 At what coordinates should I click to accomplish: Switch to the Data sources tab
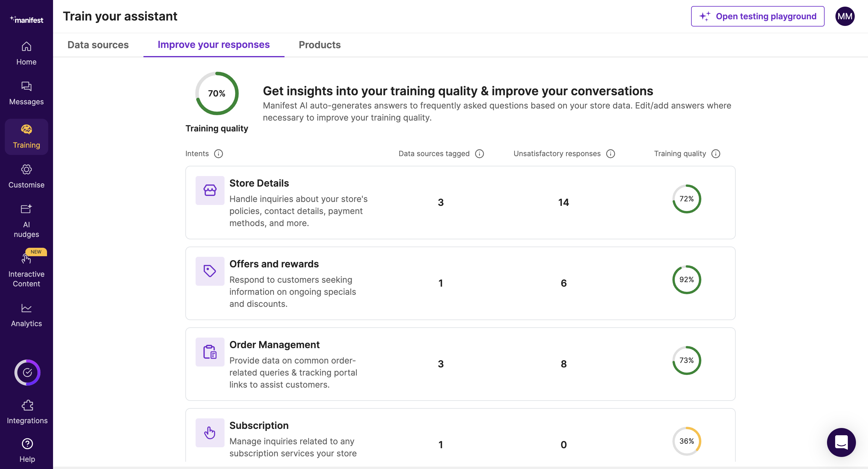[x=98, y=45]
